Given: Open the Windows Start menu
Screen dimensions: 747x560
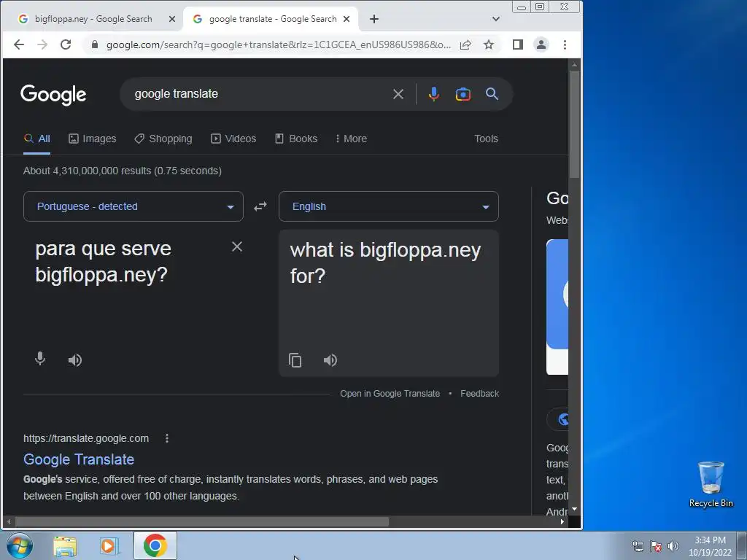Looking at the screenshot, I should point(20,545).
